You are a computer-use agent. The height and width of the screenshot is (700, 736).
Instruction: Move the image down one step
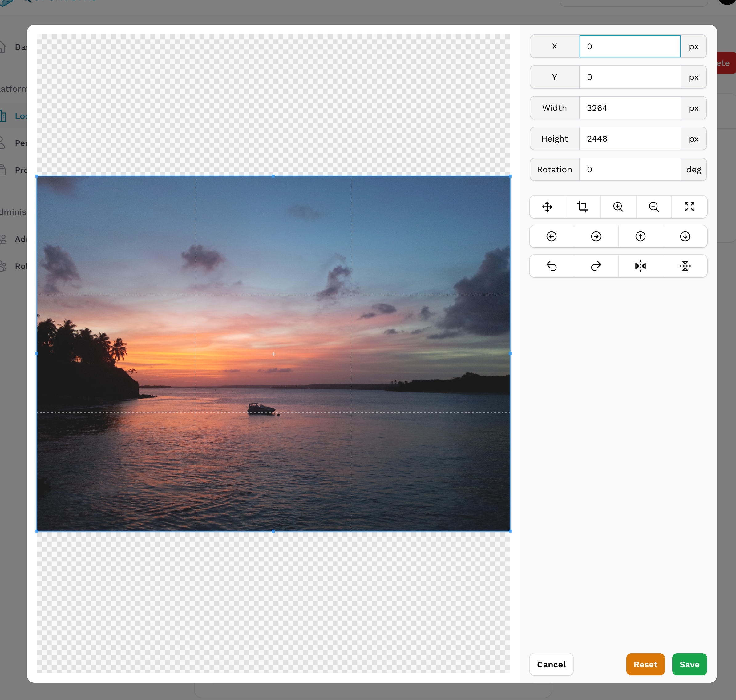[685, 236]
